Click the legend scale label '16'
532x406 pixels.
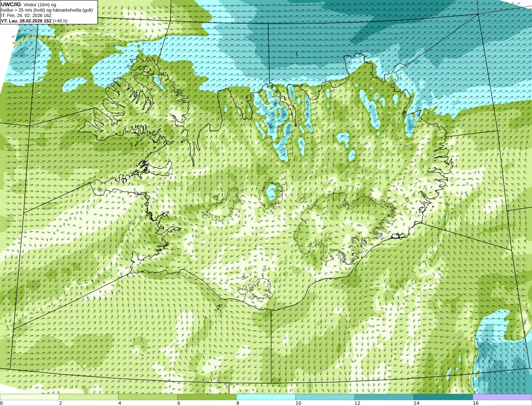click(476, 403)
